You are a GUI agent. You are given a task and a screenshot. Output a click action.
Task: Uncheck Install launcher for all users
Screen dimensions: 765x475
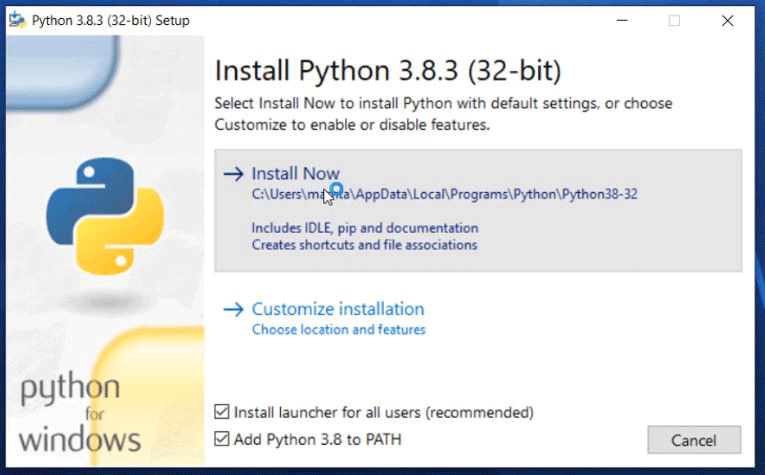(221, 412)
